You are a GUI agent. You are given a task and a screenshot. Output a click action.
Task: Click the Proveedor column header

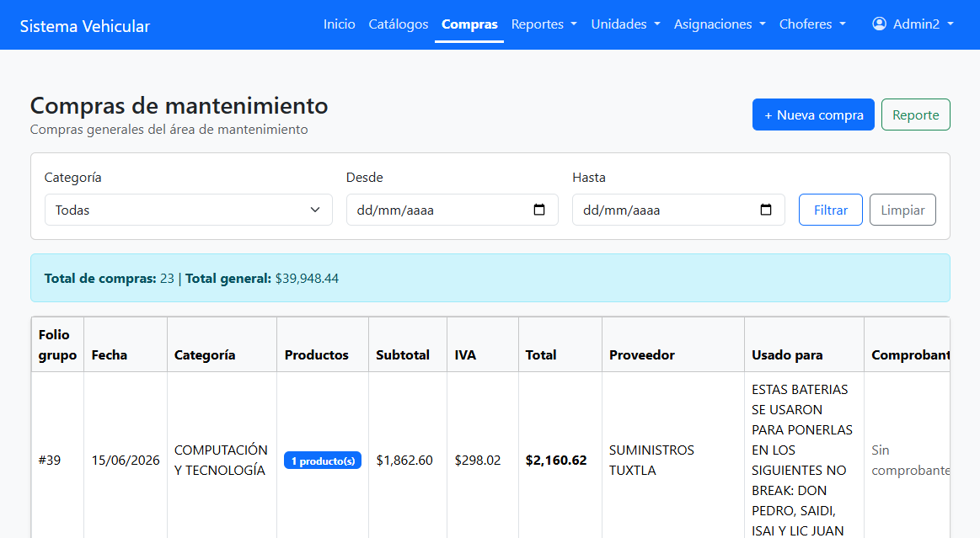pyautogui.click(x=673, y=344)
